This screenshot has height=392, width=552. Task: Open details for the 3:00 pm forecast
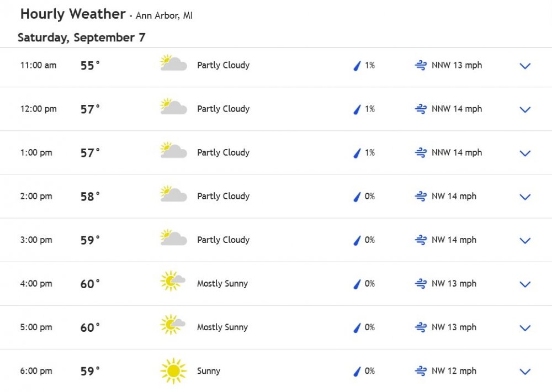coord(525,240)
